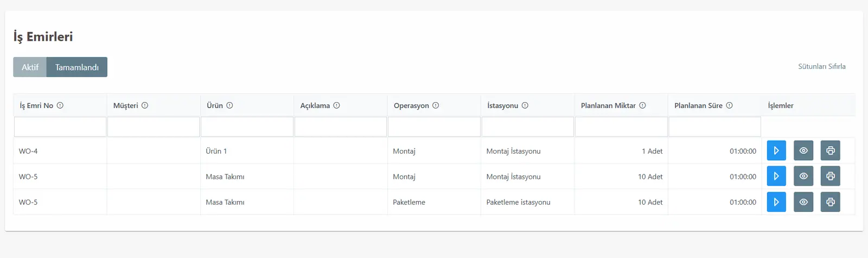The width and height of the screenshot is (868, 258).
Task: Click info icon next to Planlanan Miktar
Action: click(642, 105)
